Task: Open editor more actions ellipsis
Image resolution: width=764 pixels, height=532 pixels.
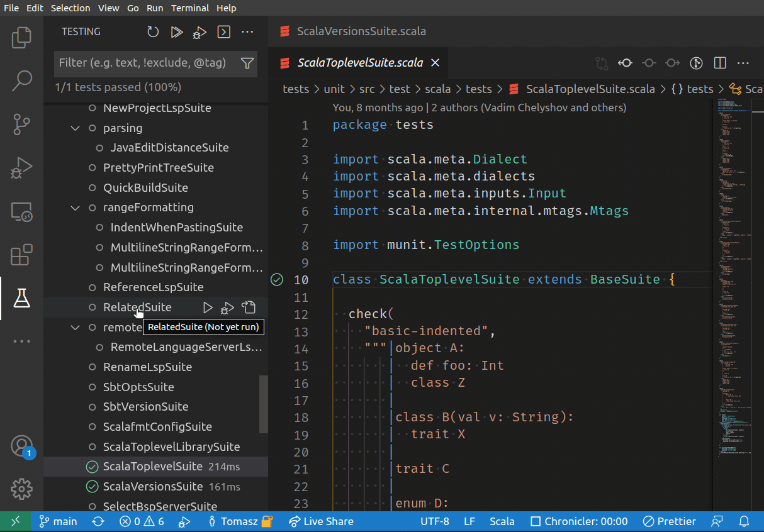Action: [743, 63]
